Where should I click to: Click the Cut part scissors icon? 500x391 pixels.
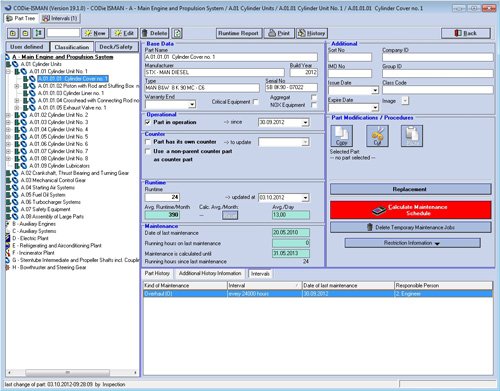(377, 136)
